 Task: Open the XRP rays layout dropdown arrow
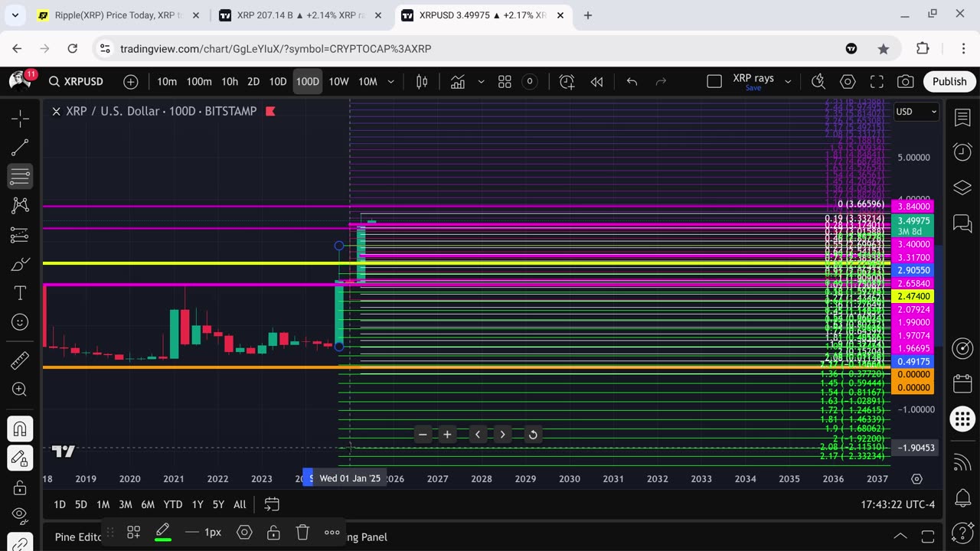(788, 81)
